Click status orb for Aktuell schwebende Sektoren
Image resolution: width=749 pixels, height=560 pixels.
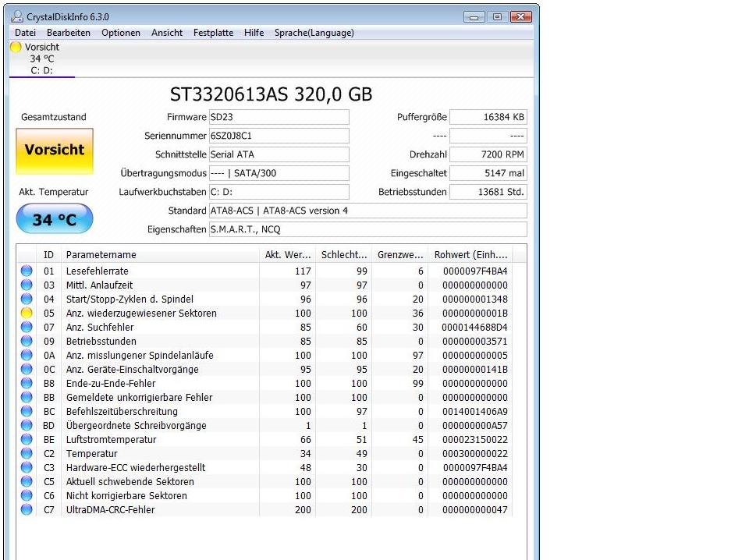click(27, 481)
